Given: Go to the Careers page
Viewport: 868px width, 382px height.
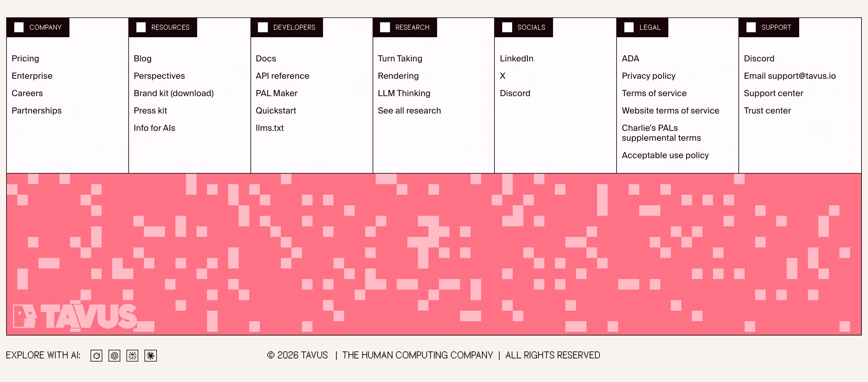Looking at the screenshot, I should (27, 93).
